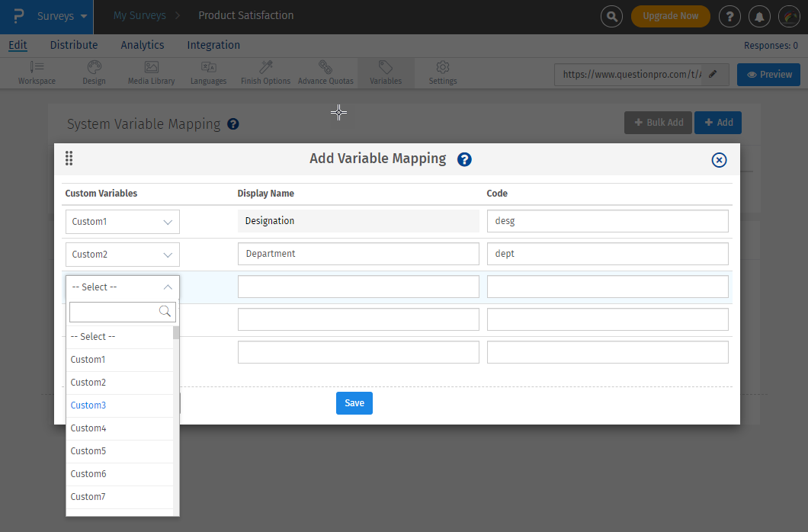Viewport: 808px width, 532px height.
Task: Open Advance Quotas
Action: pos(325,72)
